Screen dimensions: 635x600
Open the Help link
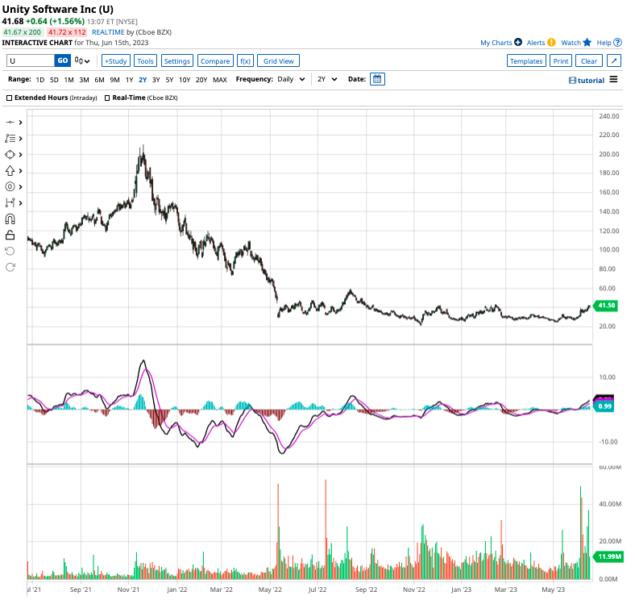[604, 43]
